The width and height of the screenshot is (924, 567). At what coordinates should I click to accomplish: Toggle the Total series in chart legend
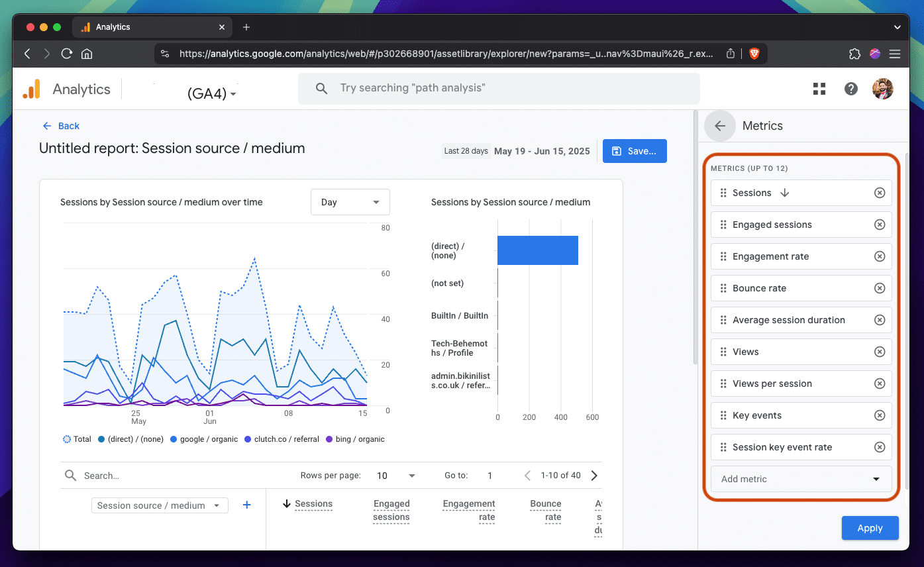(x=77, y=439)
